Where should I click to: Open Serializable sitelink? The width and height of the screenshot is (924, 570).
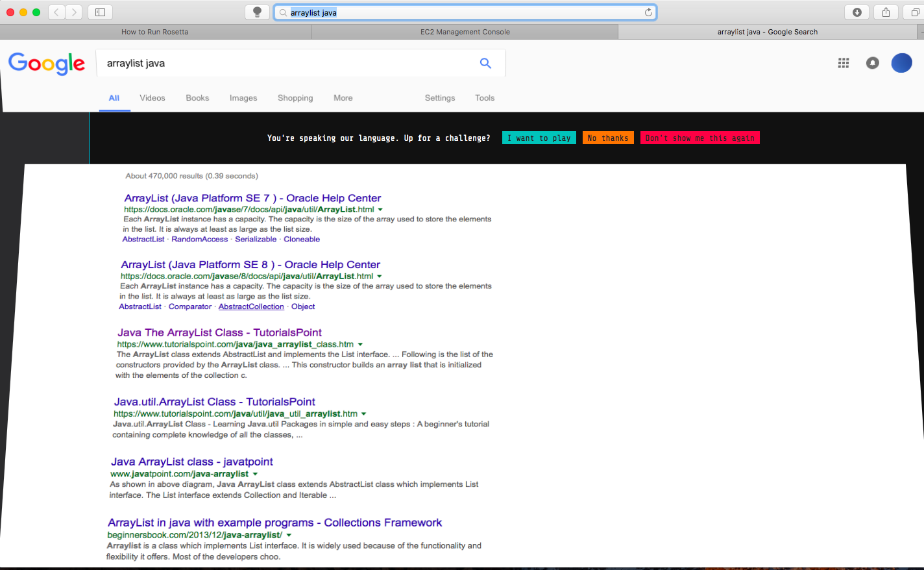(256, 240)
